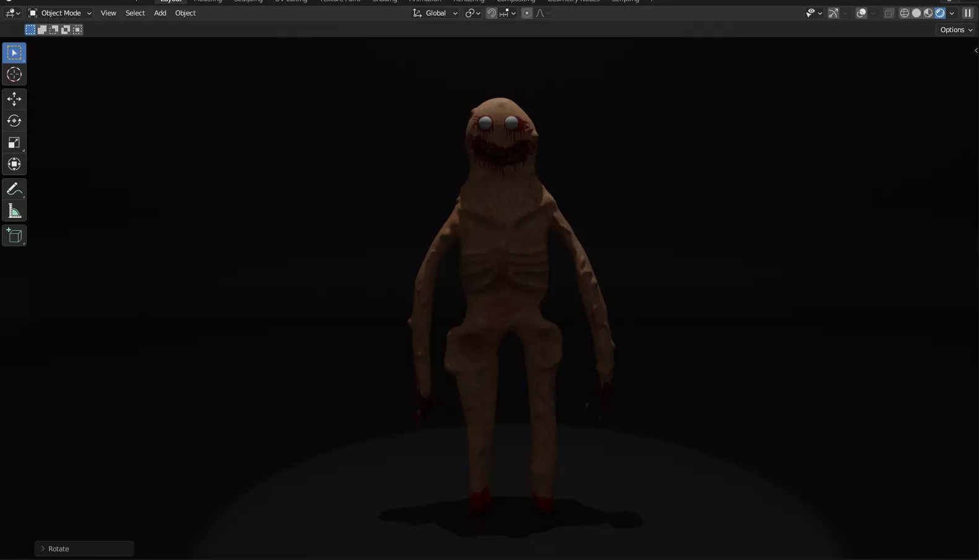This screenshot has width=979, height=560.
Task: Toggle viewport gizmos display
Action: pos(833,13)
